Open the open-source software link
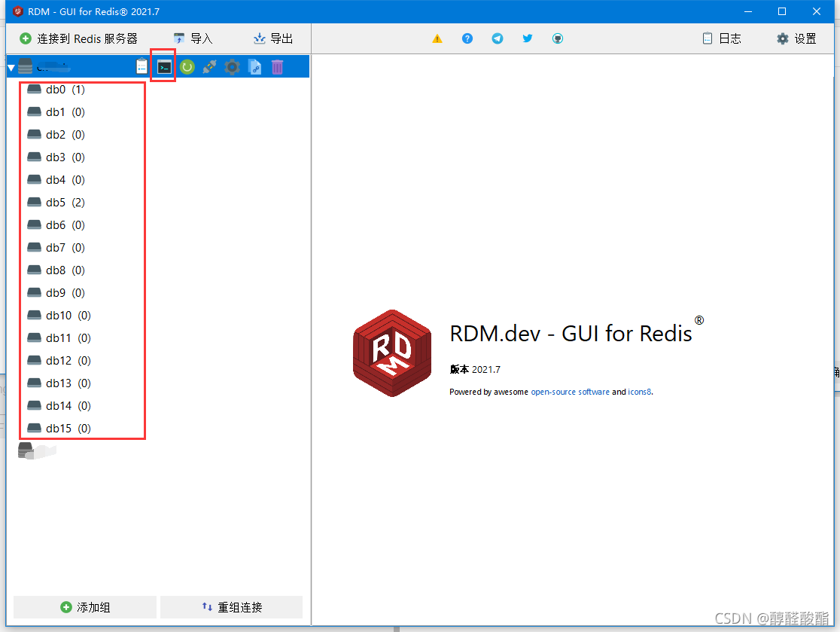The width and height of the screenshot is (840, 632). [570, 392]
